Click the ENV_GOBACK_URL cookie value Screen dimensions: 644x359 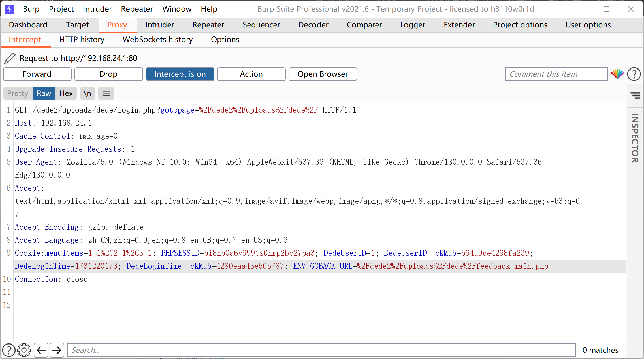[453, 266]
